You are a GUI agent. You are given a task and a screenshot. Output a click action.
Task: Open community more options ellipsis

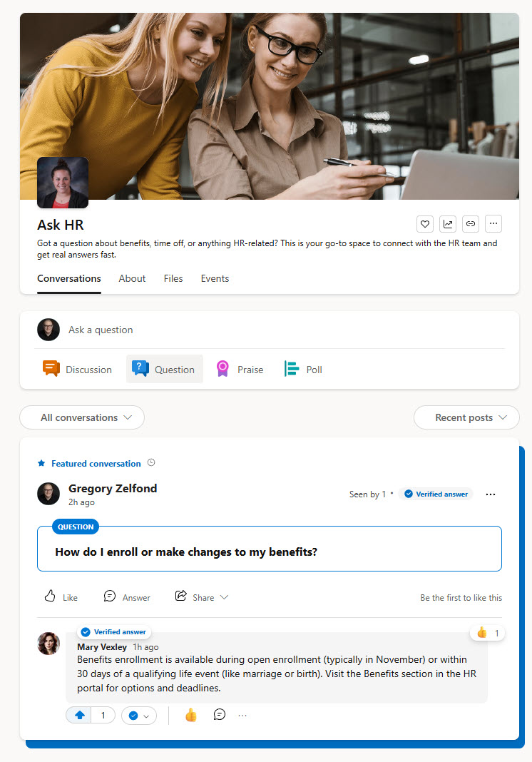click(493, 224)
